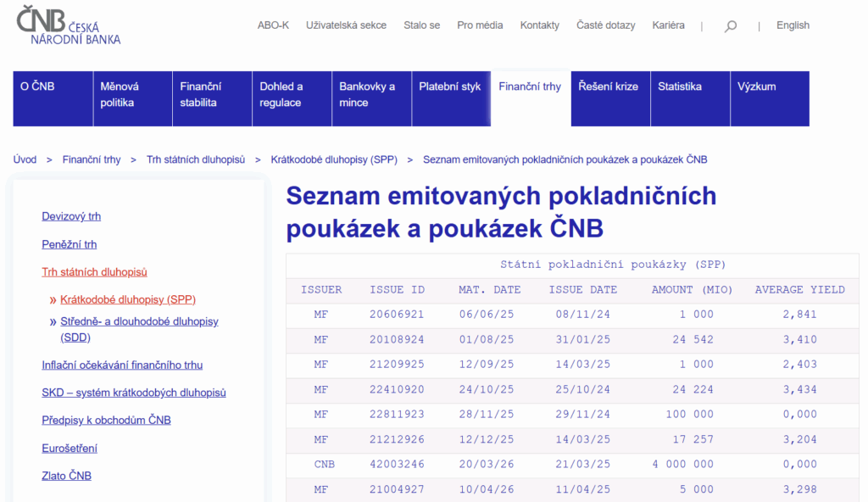Click Finanční trhy in the breadcrumb

92,159
